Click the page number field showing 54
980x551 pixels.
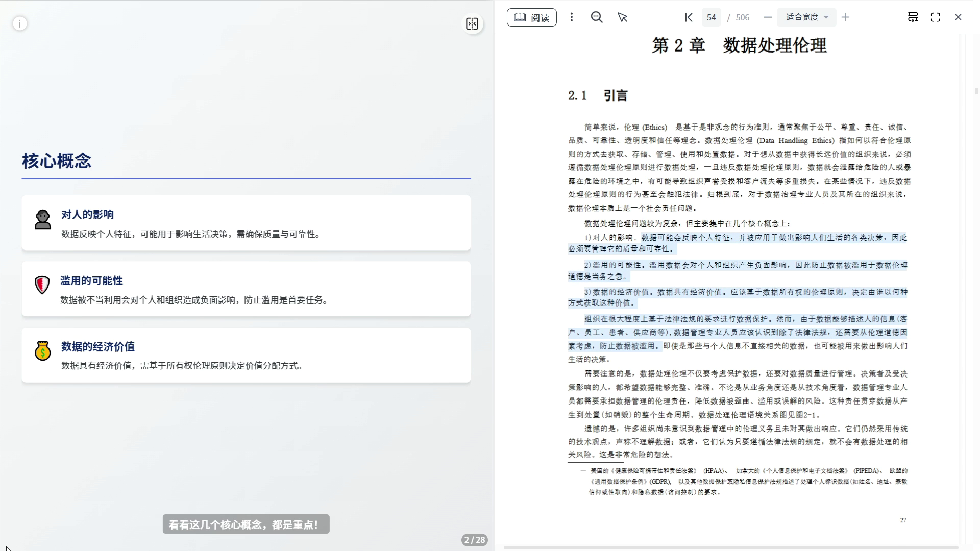tap(711, 17)
